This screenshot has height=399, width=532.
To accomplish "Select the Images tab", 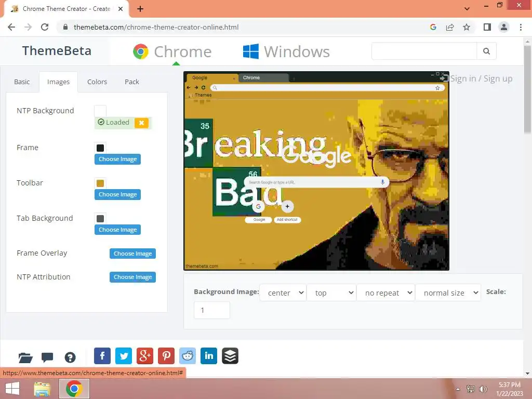I will point(58,82).
